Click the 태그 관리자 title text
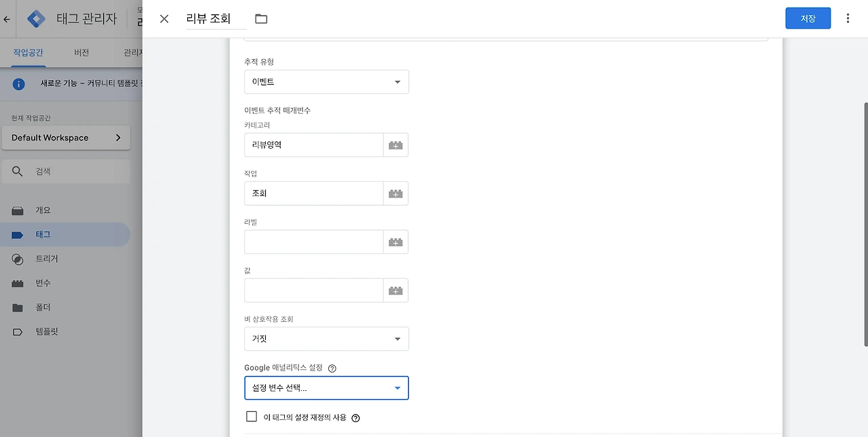This screenshot has height=437, width=868. tap(87, 19)
